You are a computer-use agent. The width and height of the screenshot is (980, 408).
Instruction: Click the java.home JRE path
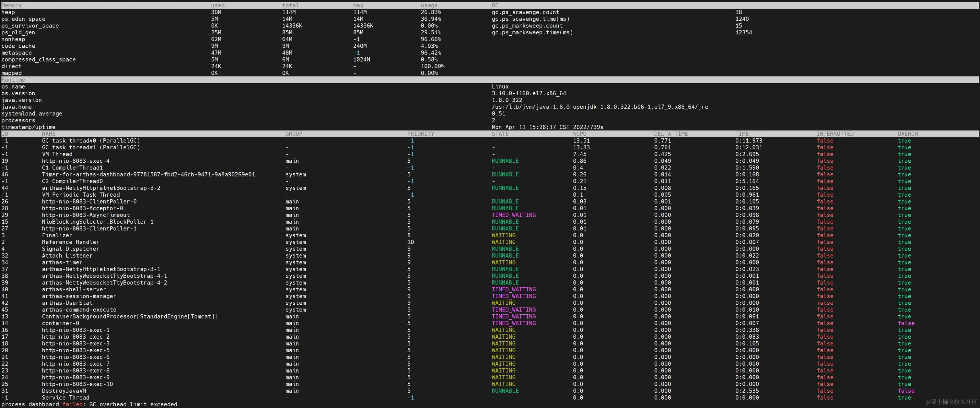point(600,107)
